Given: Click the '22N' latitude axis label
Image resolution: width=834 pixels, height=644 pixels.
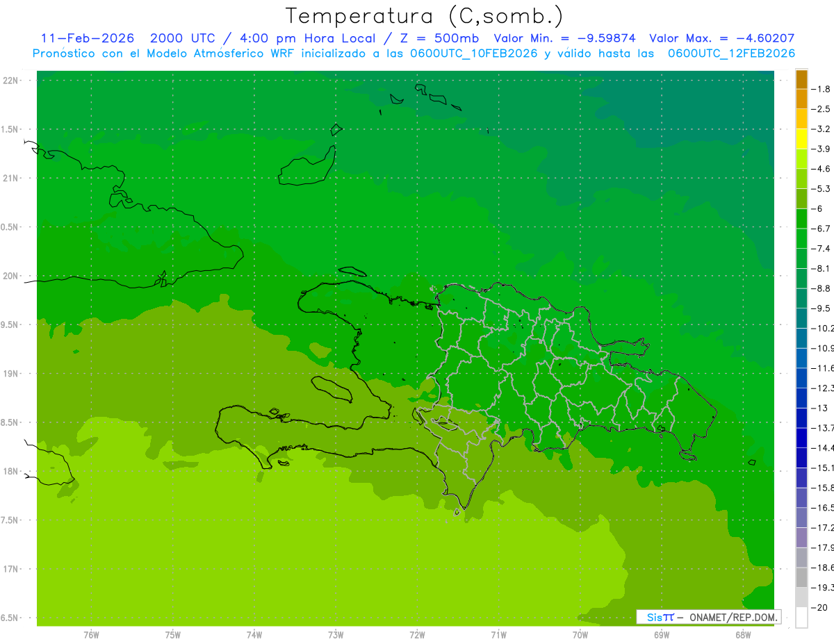Looking at the screenshot, I should coord(11,81).
